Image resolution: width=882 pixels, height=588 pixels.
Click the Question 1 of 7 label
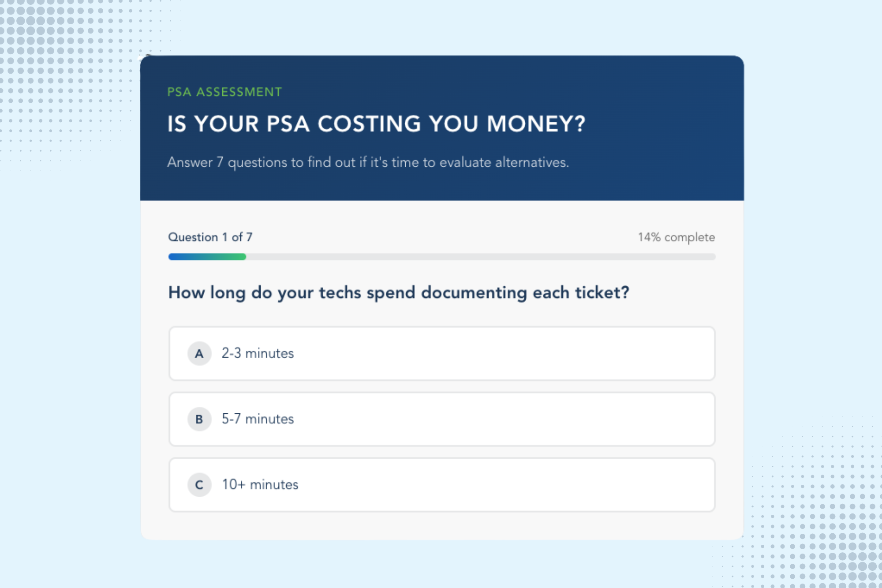tap(210, 237)
